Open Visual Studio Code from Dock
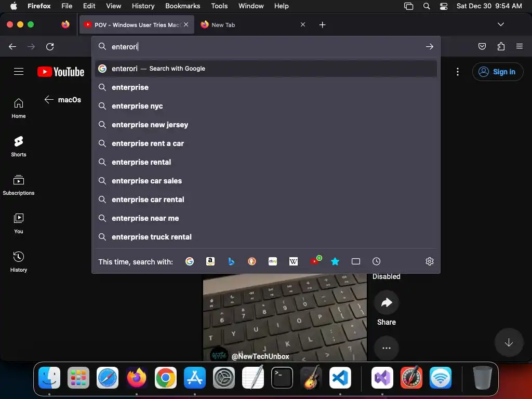This screenshot has width=532, height=399. 340,378
